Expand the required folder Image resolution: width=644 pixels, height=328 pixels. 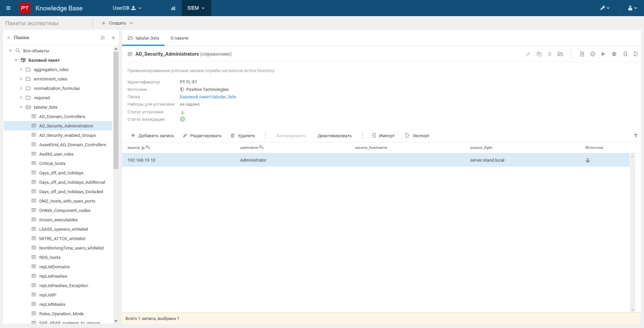click(21, 98)
